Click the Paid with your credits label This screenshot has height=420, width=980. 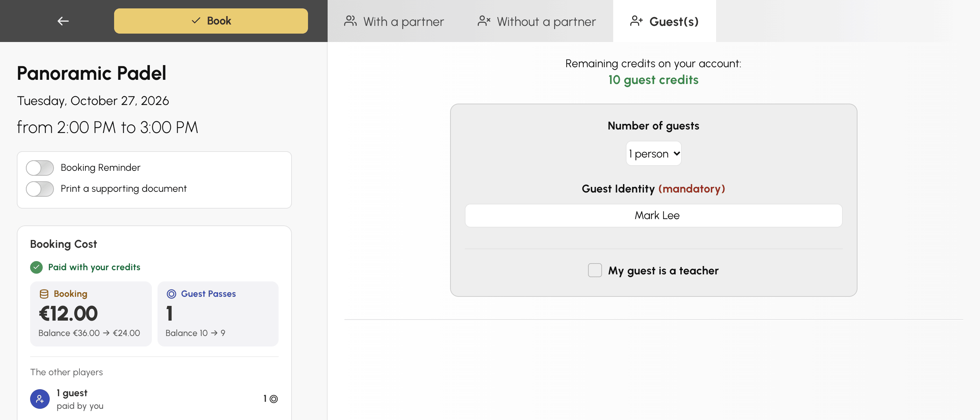tap(94, 267)
